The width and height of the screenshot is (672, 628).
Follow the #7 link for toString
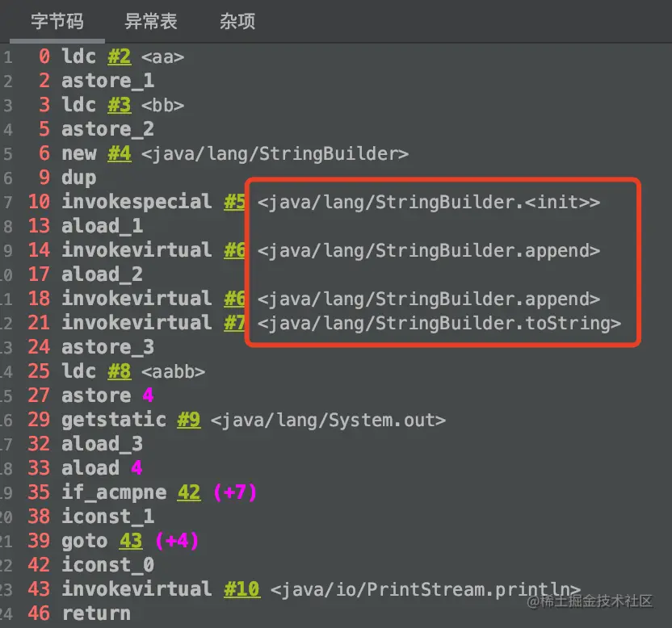click(x=234, y=323)
